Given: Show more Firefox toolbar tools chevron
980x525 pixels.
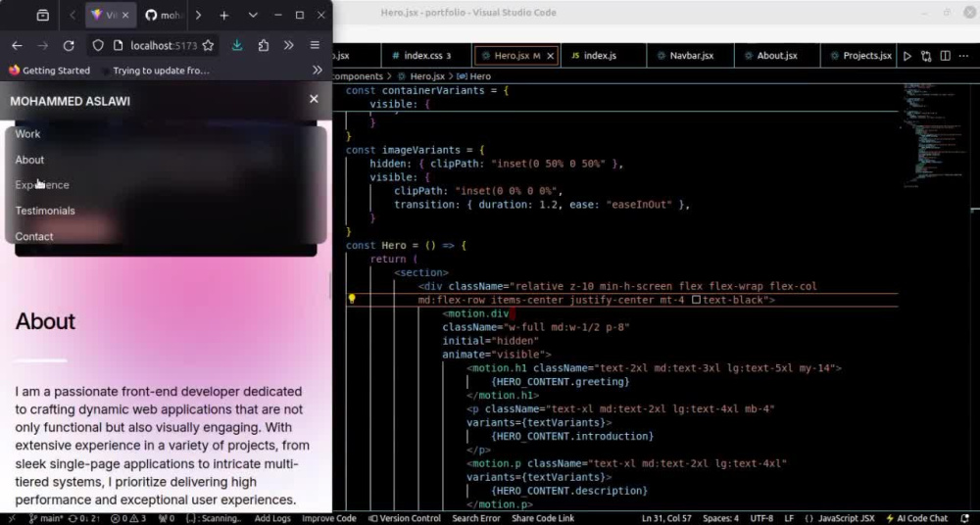Looking at the screenshot, I should pyautogui.click(x=289, y=45).
